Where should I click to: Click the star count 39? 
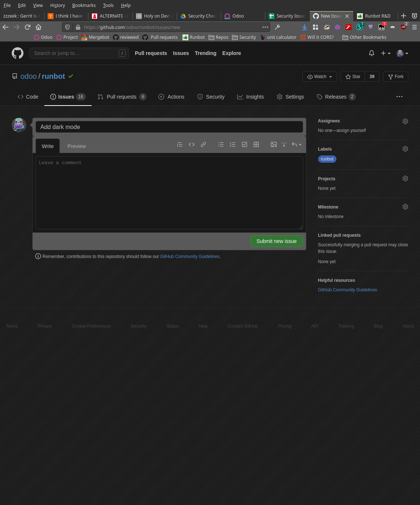pyautogui.click(x=372, y=77)
